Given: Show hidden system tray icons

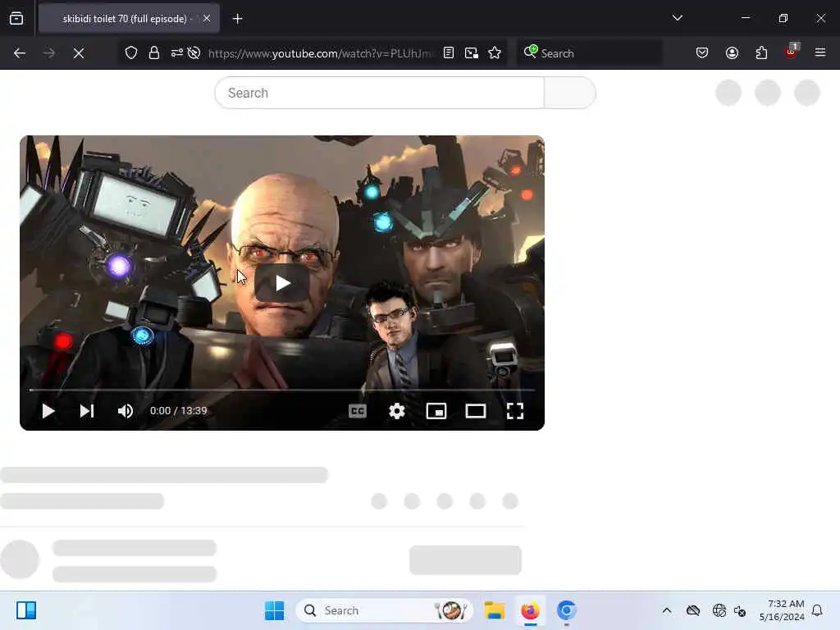Looking at the screenshot, I should 667,610.
